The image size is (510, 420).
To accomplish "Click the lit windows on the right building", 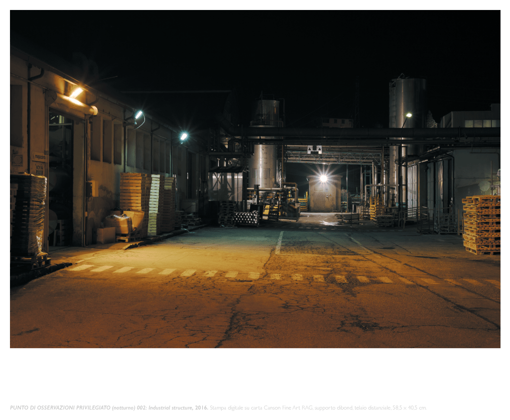I will pyautogui.click(x=481, y=123).
